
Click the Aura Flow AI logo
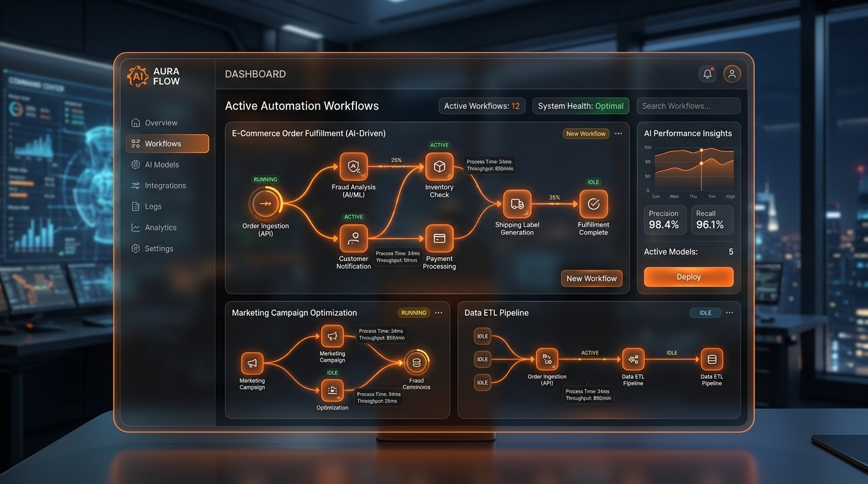pos(138,76)
